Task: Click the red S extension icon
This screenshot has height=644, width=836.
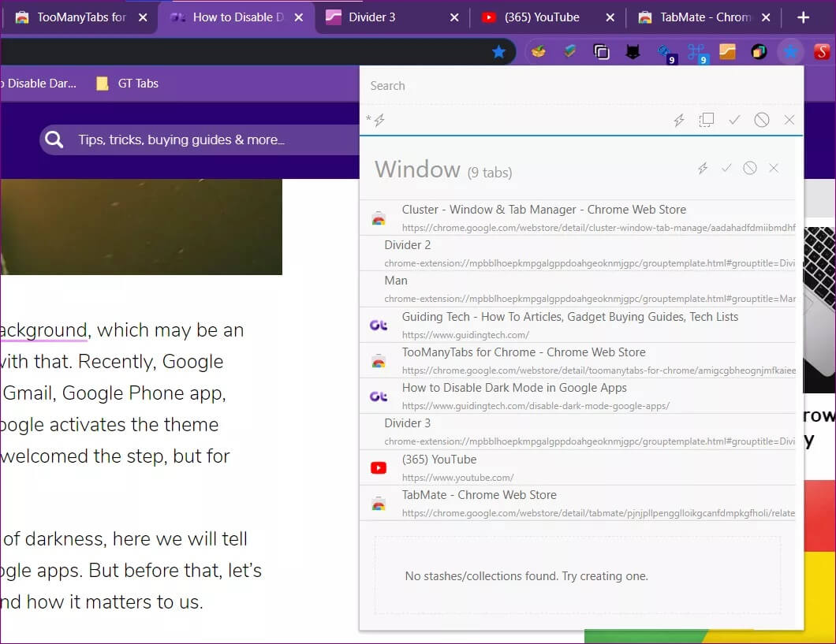Action: point(822,52)
